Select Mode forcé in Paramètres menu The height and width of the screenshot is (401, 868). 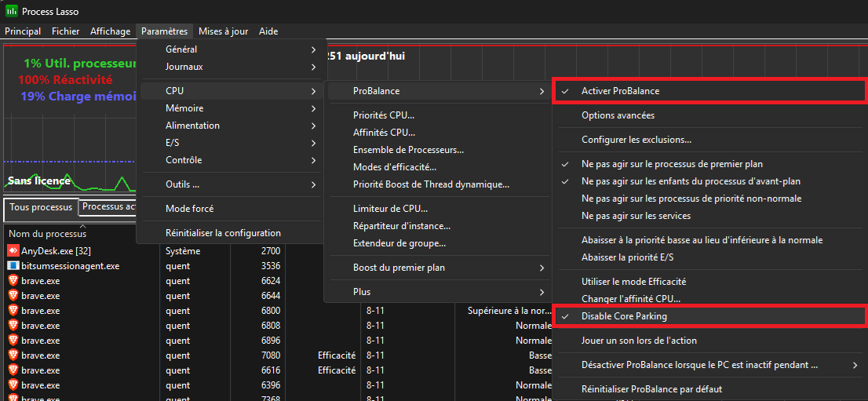(x=230, y=209)
